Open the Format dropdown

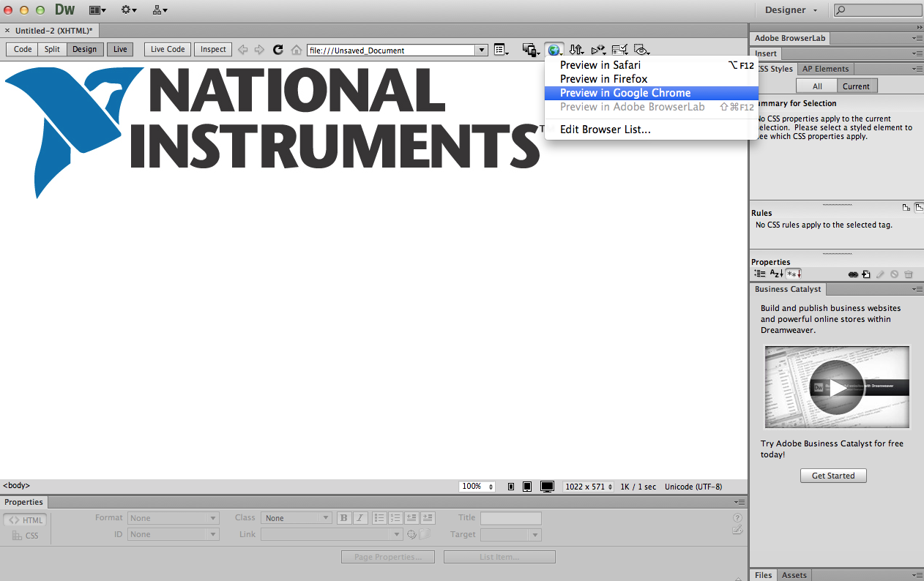pyautogui.click(x=174, y=518)
